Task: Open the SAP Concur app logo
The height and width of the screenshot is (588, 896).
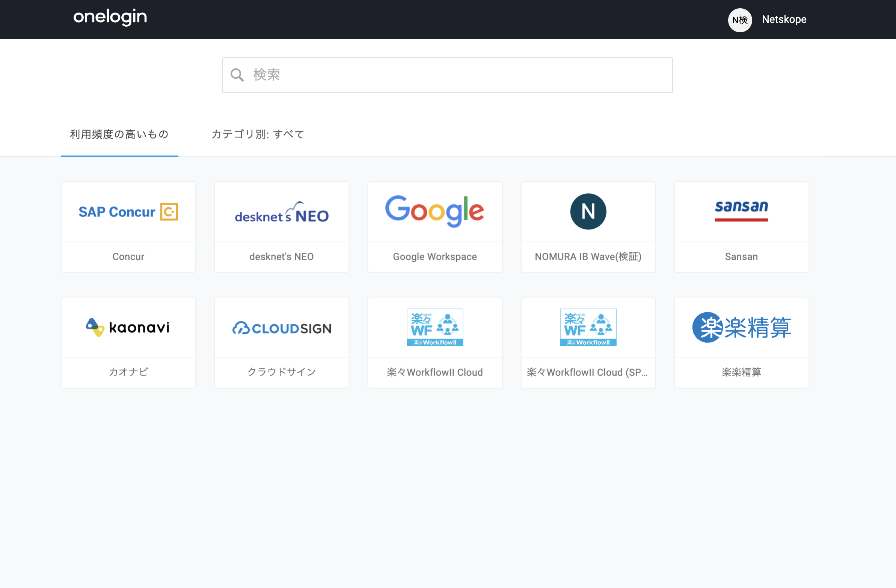Action: (128, 211)
